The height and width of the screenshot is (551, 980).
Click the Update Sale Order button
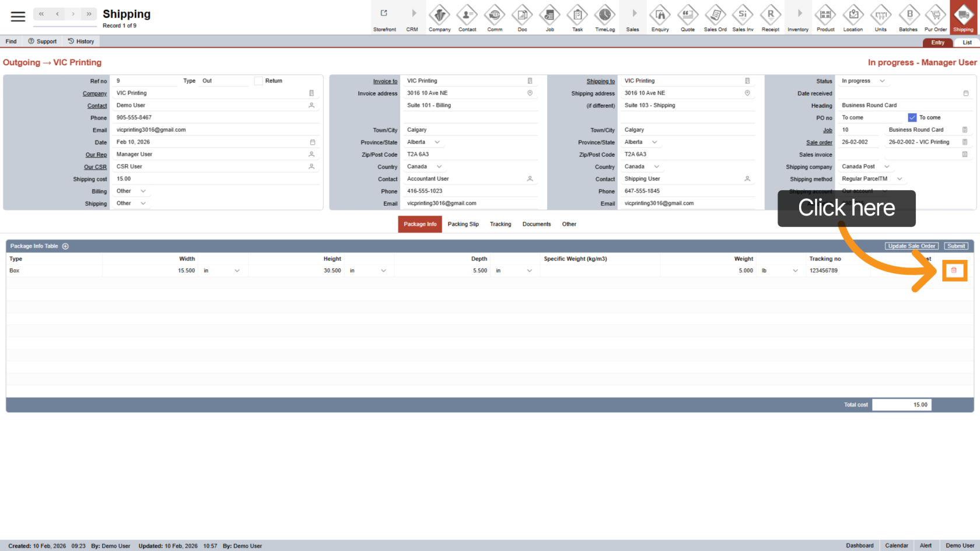point(911,246)
